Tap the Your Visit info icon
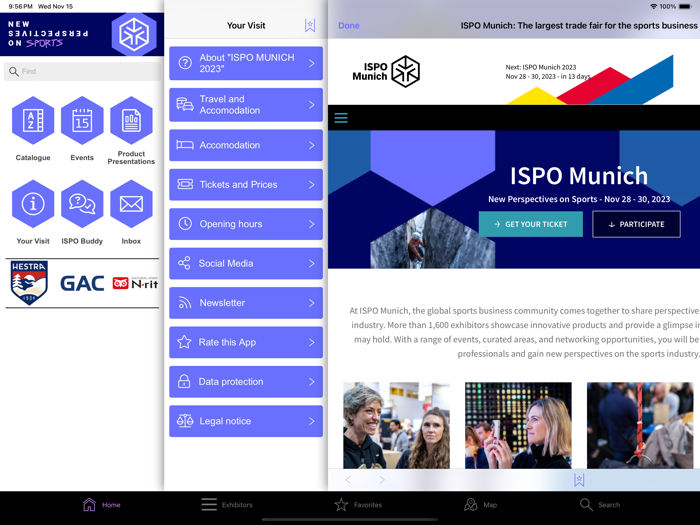Screen dimensions: 700x525 pos(33,204)
